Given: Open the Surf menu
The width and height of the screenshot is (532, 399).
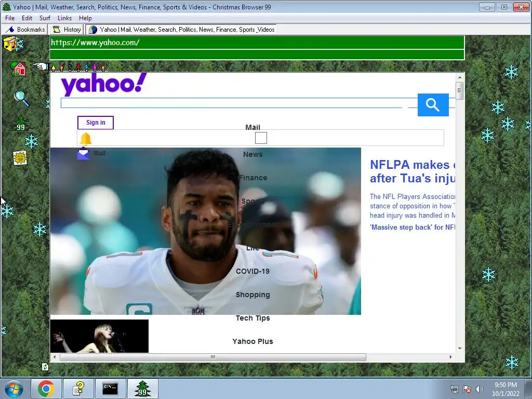Looking at the screenshot, I should (x=45, y=18).
